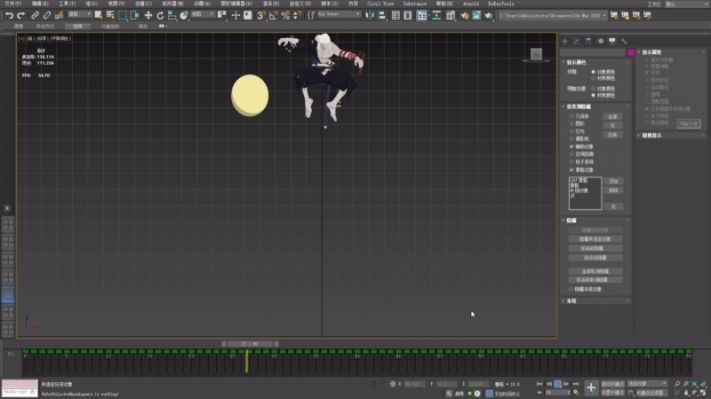Select shaded object color radio button
The image size is (711, 399).
[x=593, y=88]
